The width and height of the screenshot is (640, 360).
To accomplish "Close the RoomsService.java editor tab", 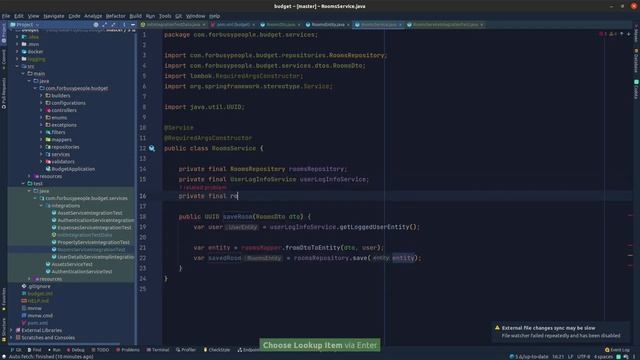I will (x=400, y=25).
